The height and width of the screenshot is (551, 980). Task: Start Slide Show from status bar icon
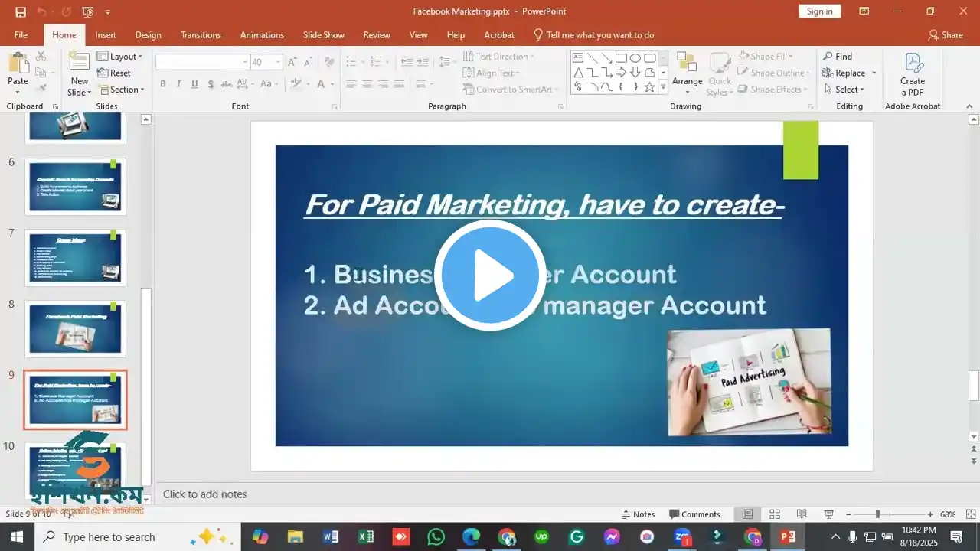[828, 514]
